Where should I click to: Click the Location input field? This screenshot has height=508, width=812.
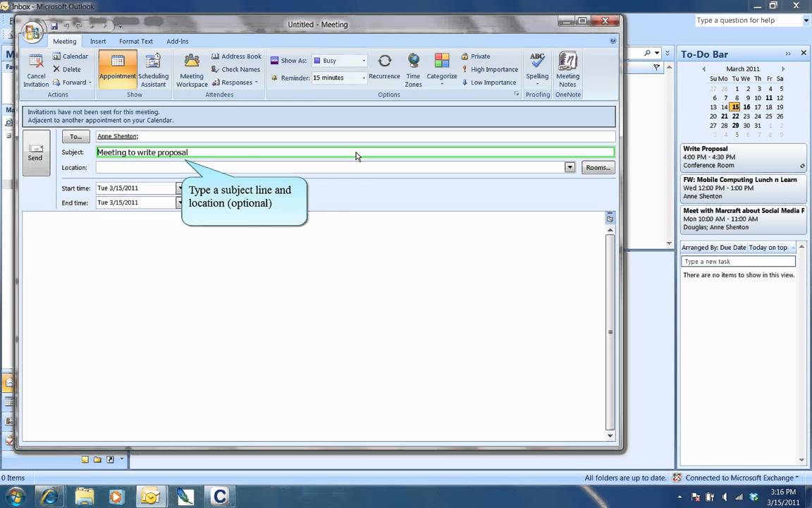[331, 167]
